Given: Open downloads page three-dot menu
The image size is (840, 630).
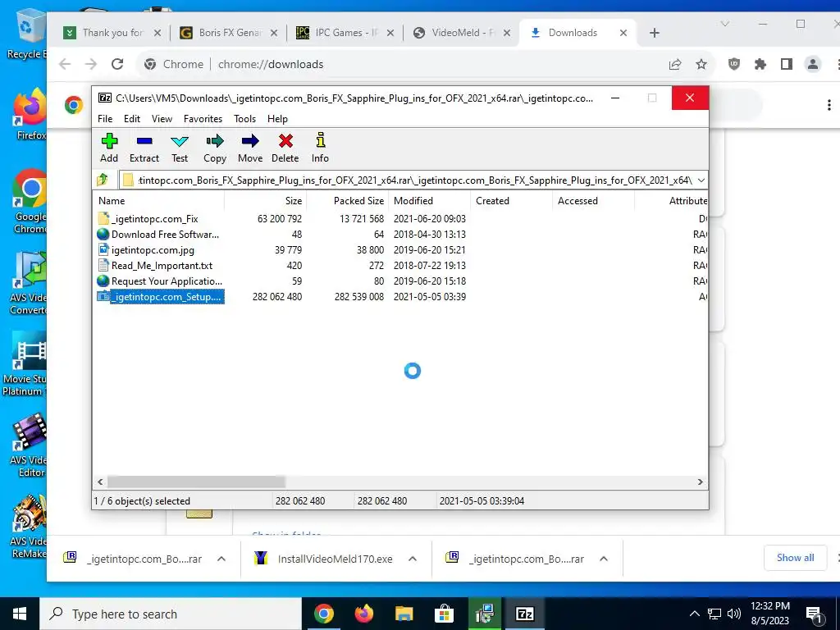Looking at the screenshot, I should pos(829,105).
